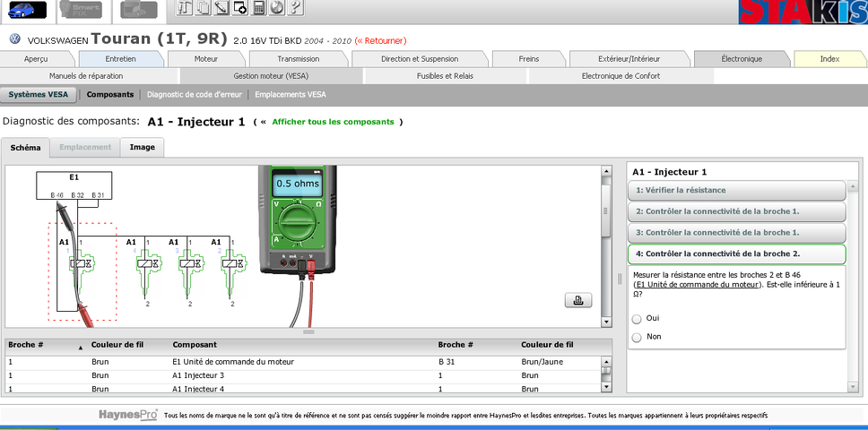Open the calculator tool in top toolbar
The image size is (868, 430).
coord(258,9)
